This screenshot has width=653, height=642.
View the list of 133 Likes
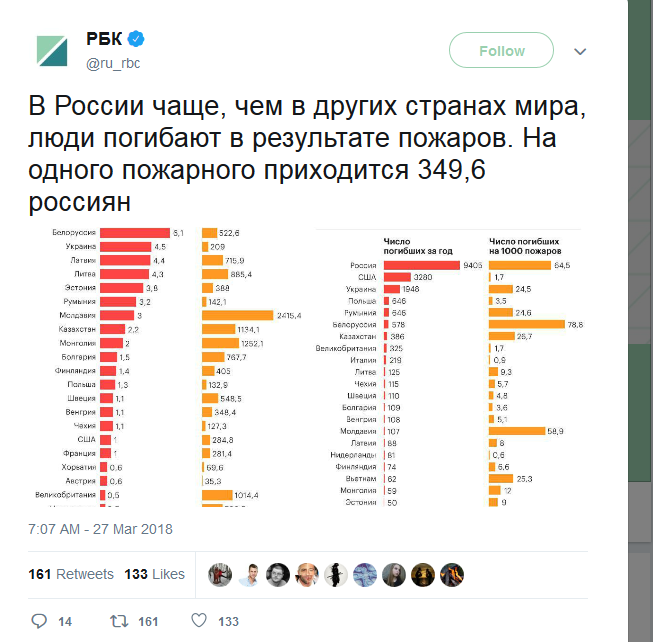[155, 574]
